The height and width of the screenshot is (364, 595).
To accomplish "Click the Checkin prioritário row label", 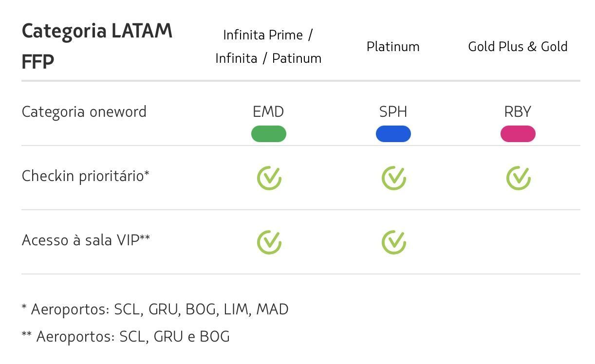I will coord(85,176).
